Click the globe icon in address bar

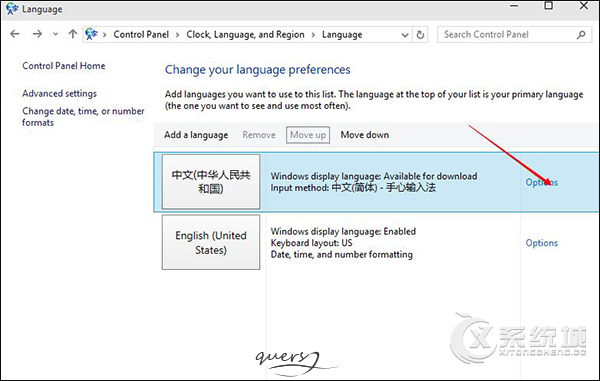point(91,34)
